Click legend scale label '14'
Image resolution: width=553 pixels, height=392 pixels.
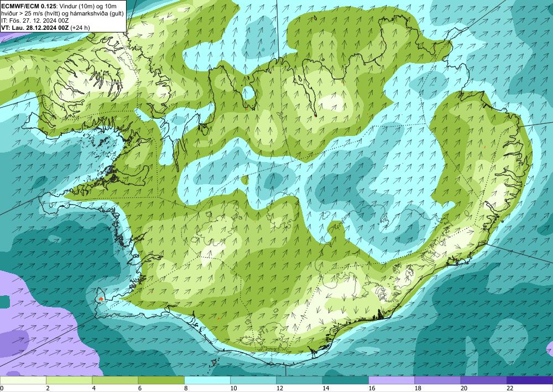326,388
